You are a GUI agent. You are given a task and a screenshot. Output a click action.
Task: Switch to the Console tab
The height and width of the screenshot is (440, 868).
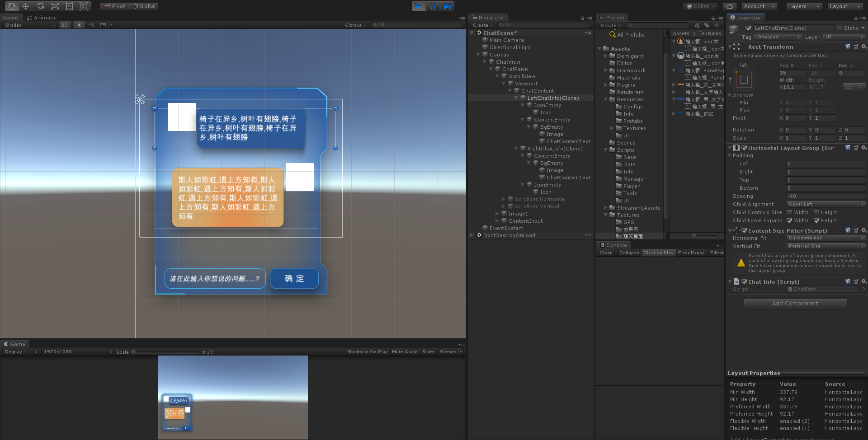613,245
